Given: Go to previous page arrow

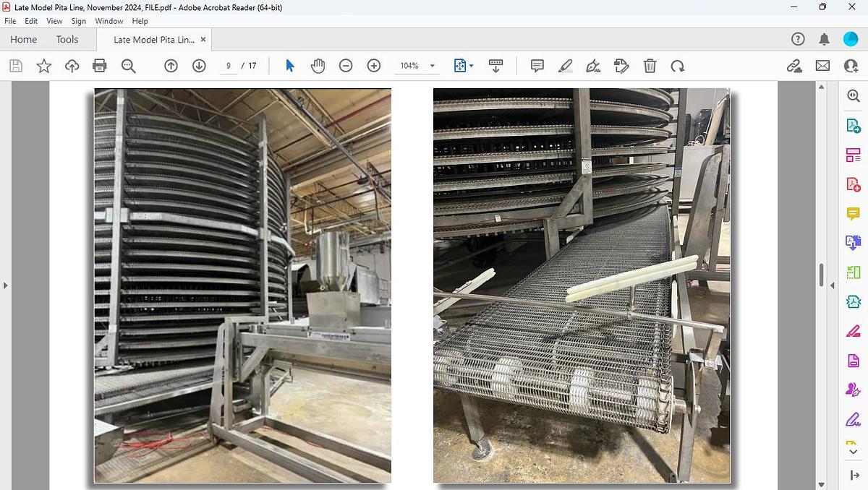Looking at the screenshot, I should [x=171, y=66].
